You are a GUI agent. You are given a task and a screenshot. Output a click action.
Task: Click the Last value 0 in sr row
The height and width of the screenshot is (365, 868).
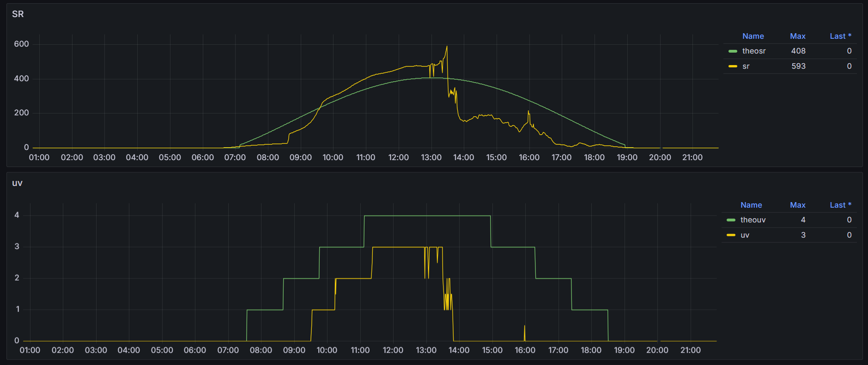pos(849,66)
